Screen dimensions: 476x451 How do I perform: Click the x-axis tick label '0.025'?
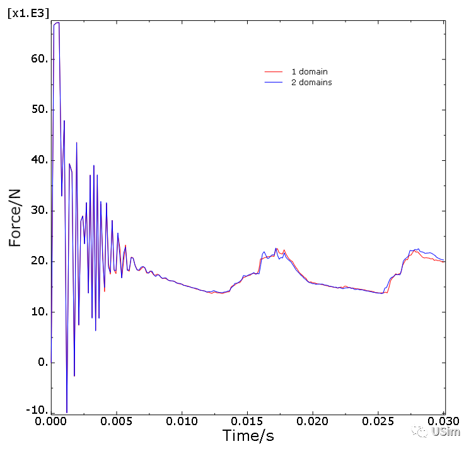coord(378,421)
